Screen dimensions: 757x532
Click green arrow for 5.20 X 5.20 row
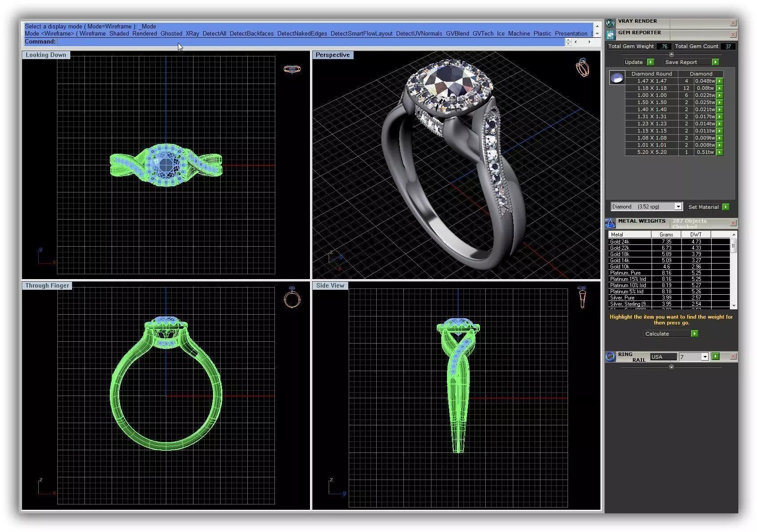pyautogui.click(x=720, y=152)
